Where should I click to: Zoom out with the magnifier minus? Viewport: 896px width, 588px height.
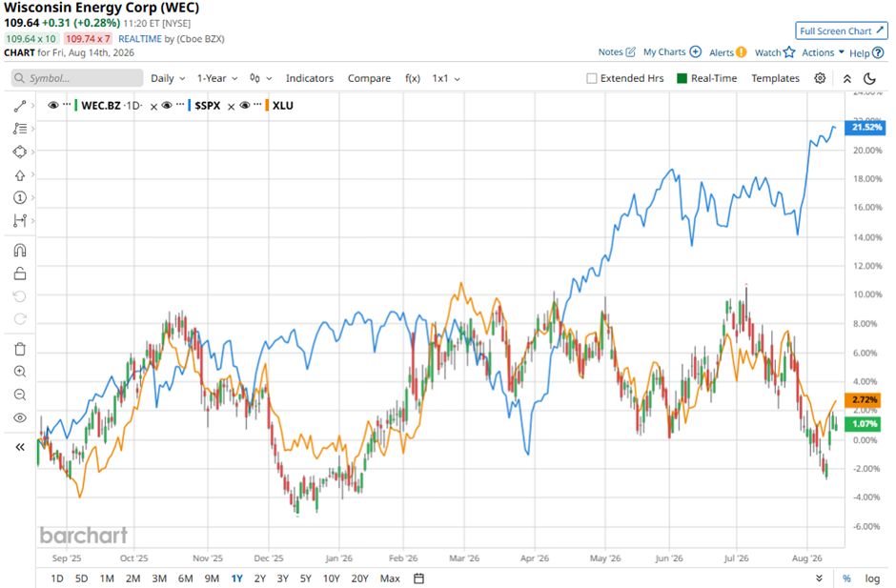20,395
